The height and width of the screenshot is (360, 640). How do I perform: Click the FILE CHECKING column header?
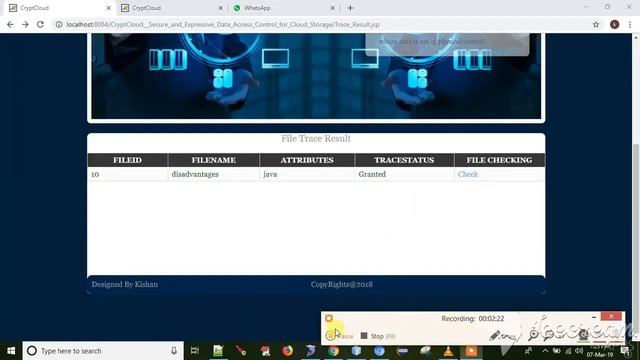coord(499,160)
